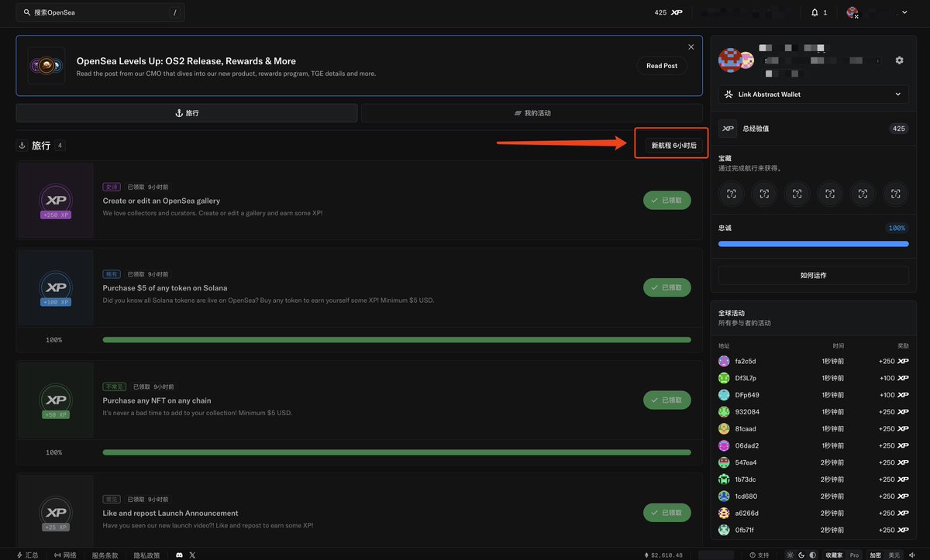Click the avatar for address 06dad2
The height and width of the screenshot is (560, 930).
[724, 445]
